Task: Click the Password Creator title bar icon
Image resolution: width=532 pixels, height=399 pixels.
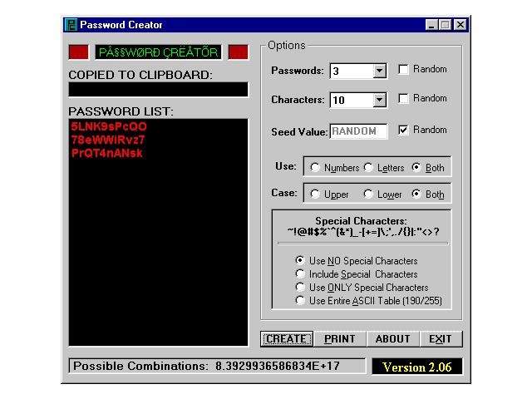Action: 71,25
